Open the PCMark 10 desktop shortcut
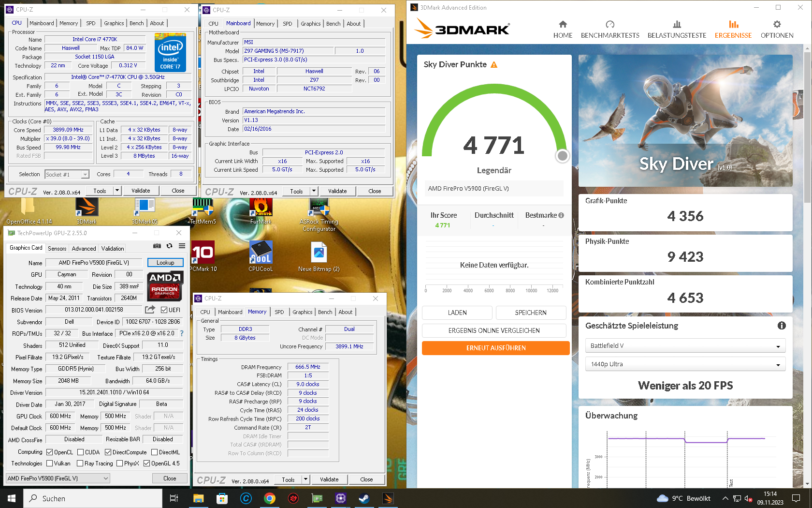 point(203,256)
